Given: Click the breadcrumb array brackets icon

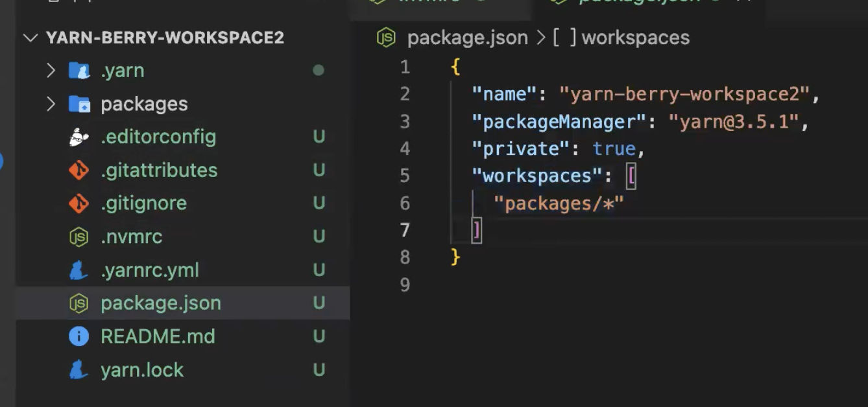Looking at the screenshot, I should tap(564, 38).
